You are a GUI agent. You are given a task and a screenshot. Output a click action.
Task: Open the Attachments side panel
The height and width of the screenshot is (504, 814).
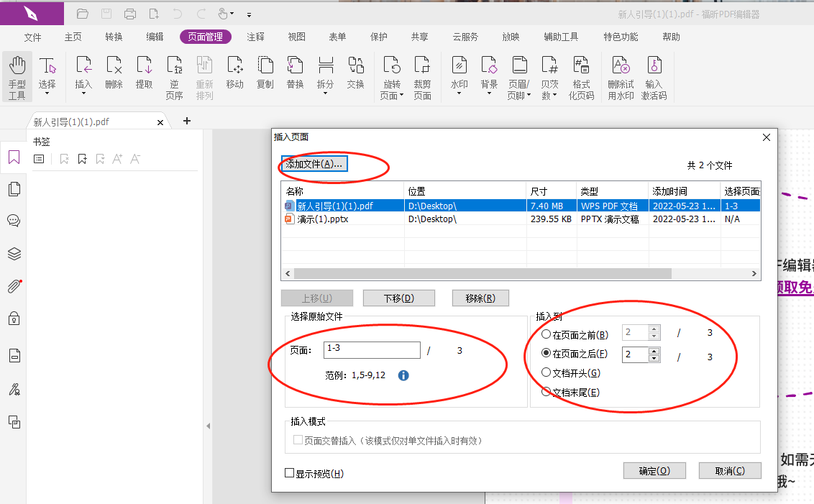pos(14,286)
